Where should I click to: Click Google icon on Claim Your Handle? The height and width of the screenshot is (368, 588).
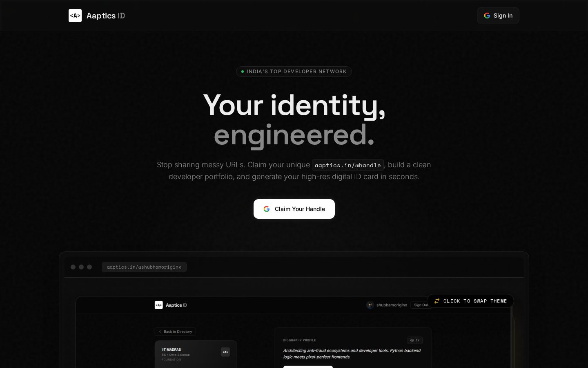pyautogui.click(x=267, y=209)
